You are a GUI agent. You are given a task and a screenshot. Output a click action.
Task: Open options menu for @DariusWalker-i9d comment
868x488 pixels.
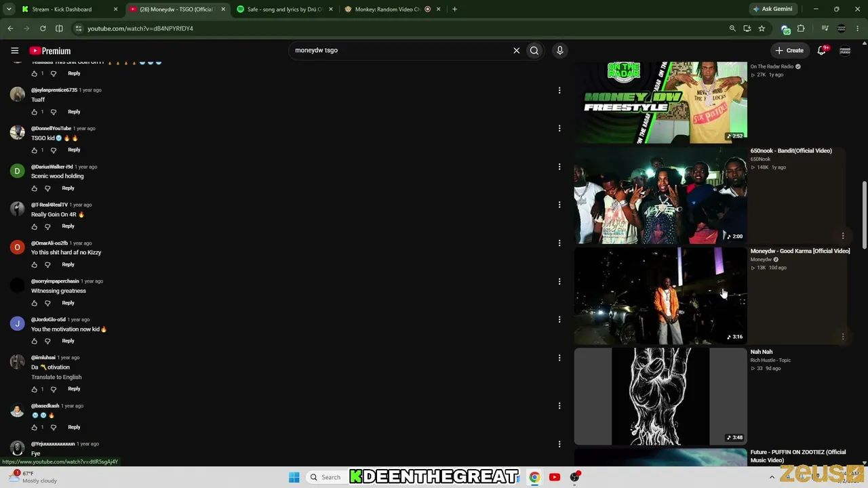tap(559, 167)
